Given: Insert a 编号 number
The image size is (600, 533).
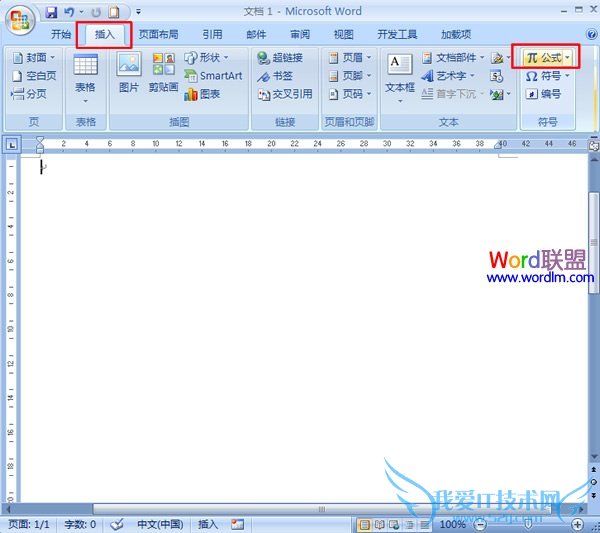Looking at the screenshot, I should point(543,94).
